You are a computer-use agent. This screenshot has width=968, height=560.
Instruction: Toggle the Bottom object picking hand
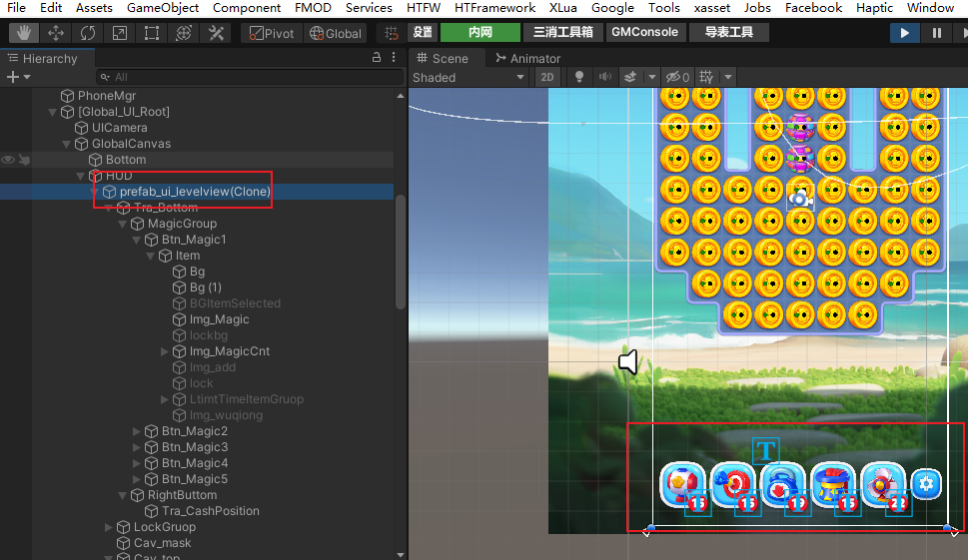(x=24, y=160)
